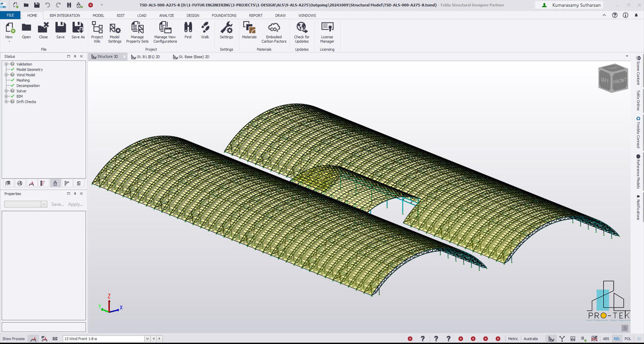The width and height of the screenshot is (644, 344).
Task: Open the Embodied Carbon Factors tool
Action: 274,32
